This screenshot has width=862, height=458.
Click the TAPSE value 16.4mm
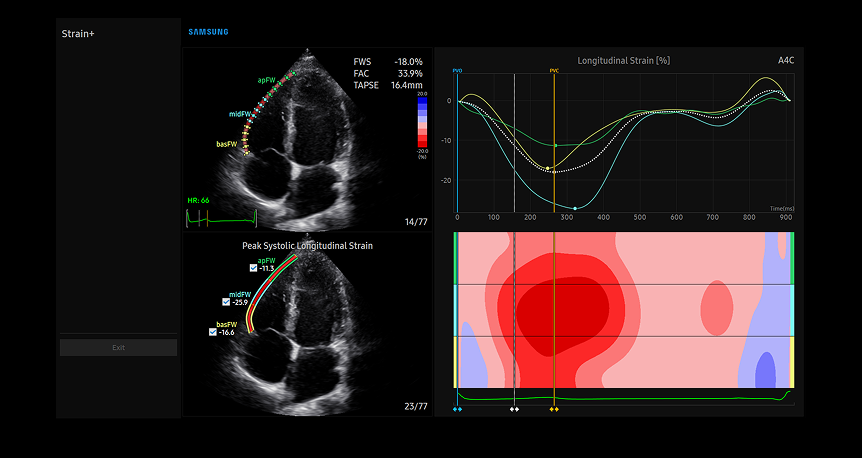tap(407, 85)
